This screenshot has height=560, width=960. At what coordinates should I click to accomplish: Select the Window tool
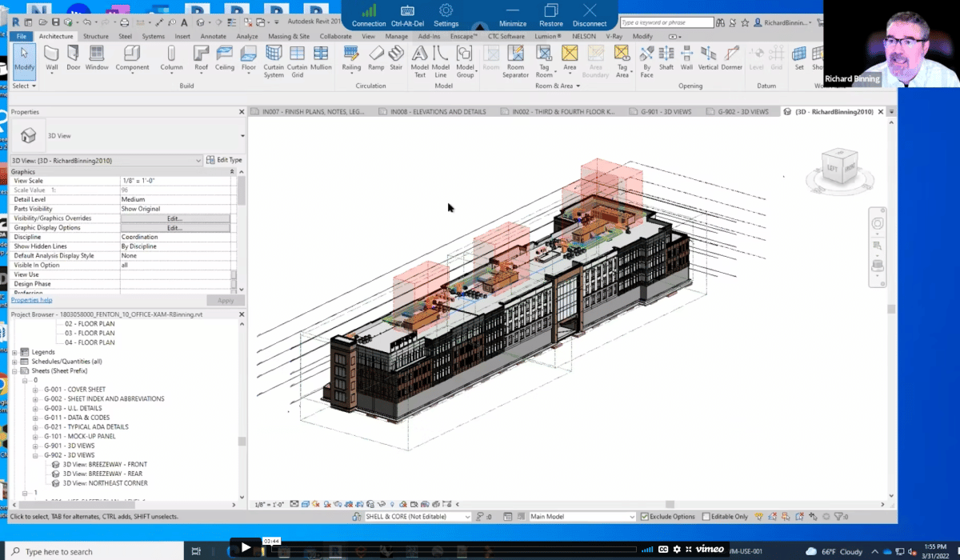point(97,58)
